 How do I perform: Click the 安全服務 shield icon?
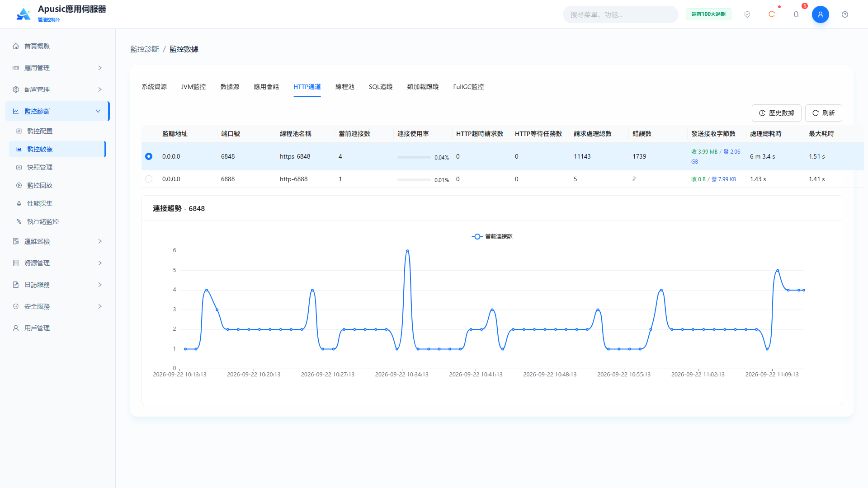(x=16, y=306)
